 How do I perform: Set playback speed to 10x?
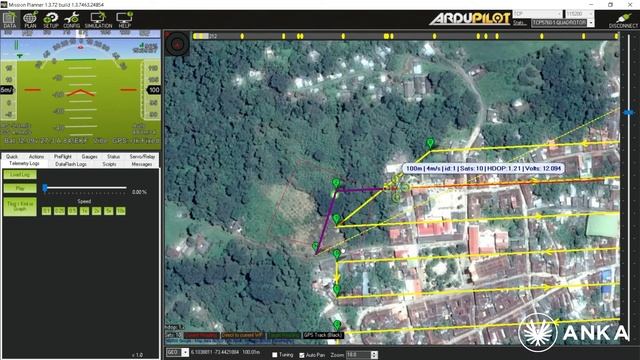coord(120,211)
